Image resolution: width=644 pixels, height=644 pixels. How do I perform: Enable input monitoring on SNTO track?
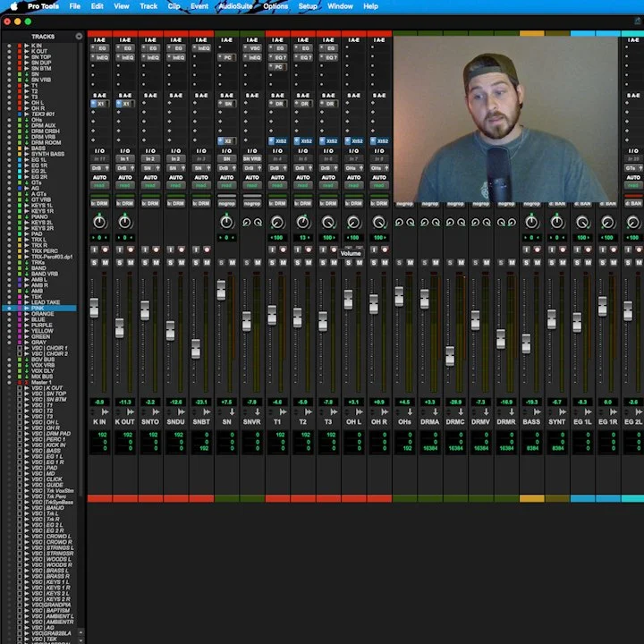point(145,250)
